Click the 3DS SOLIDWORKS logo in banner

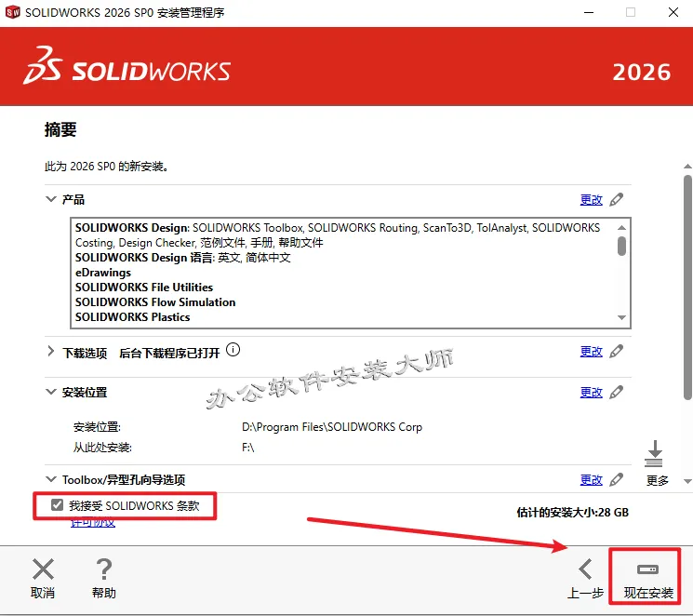tap(127, 66)
